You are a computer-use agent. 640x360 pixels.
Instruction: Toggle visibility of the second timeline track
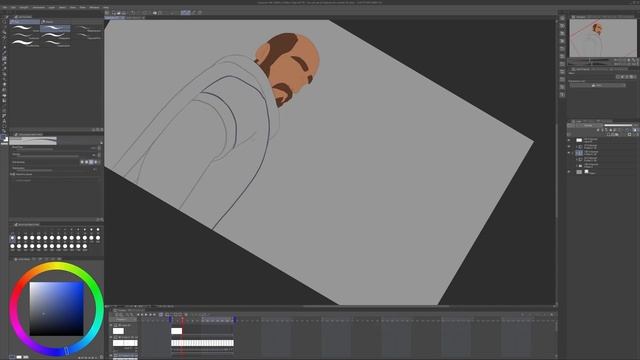click(111, 338)
